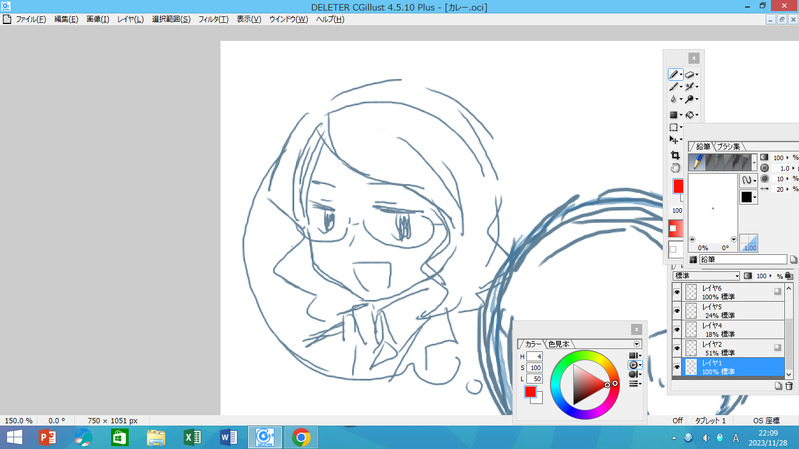Screen dimensions: 799x449
Task: Select the paint bucket fill tool
Action: coord(689,115)
